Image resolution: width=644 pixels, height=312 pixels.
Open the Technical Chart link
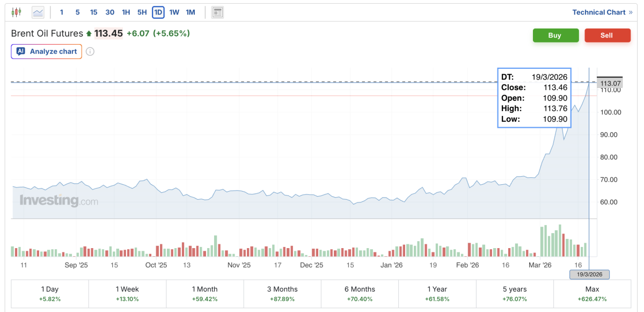602,12
